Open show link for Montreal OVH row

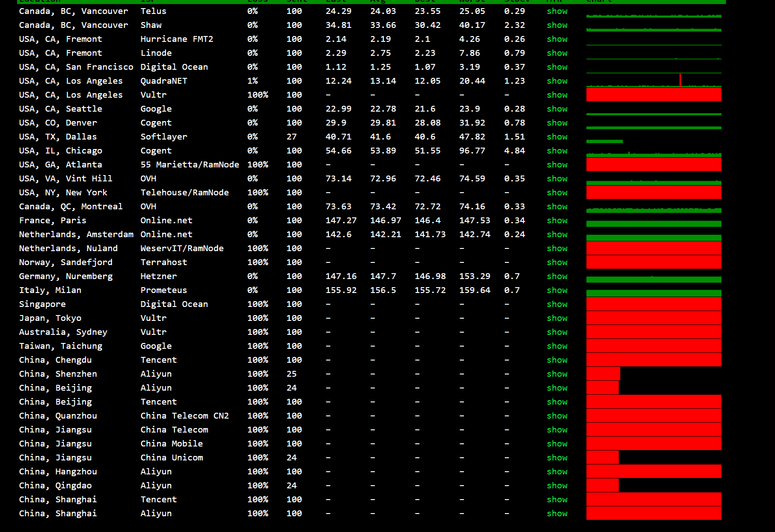[557, 207]
